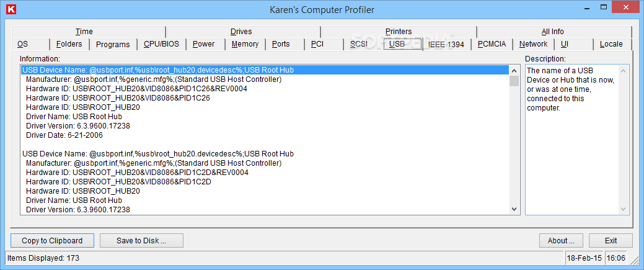Switch to the PCMCIA tab
Image resolution: width=644 pixels, height=270 pixels.
[x=492, y=44]
